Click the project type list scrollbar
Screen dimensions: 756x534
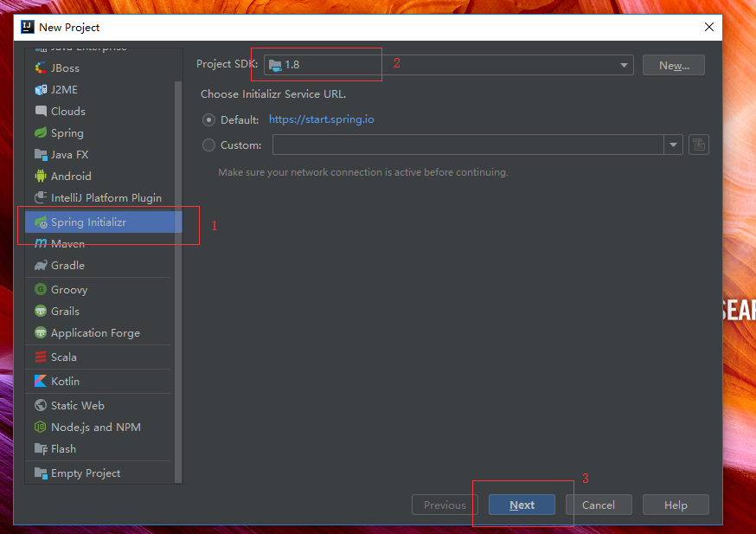pyautogui.click(x=178, y=281)
